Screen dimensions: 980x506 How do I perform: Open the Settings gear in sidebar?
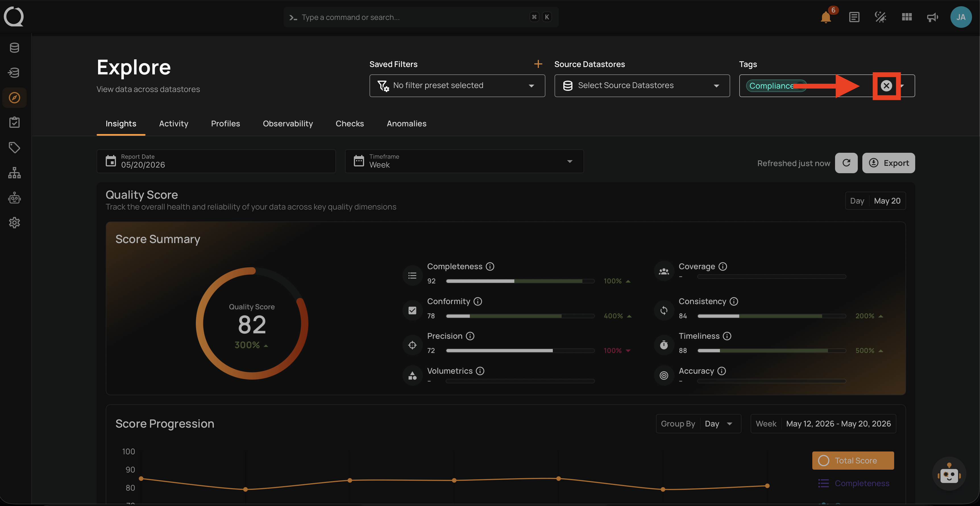point(14,222)
